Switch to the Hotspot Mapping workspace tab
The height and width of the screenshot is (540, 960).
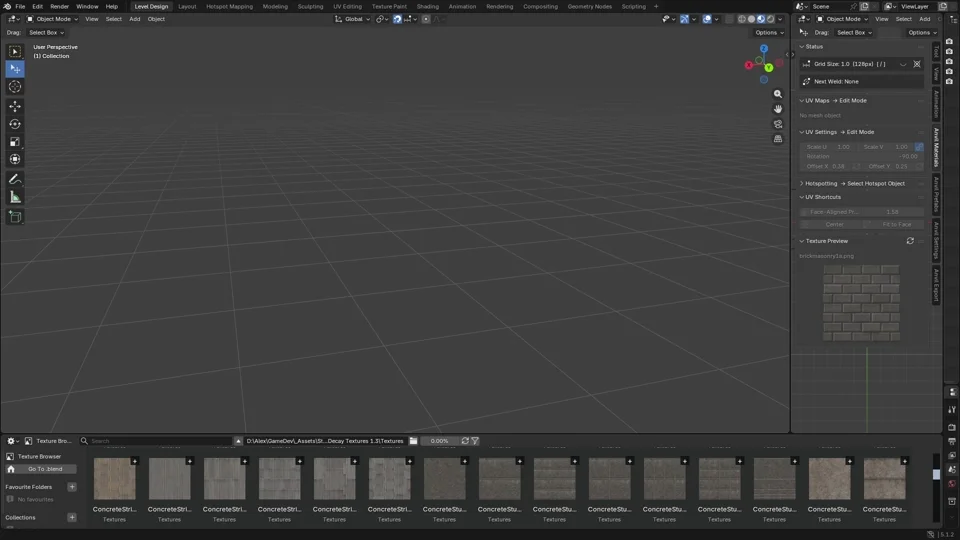tap(229, 6)
